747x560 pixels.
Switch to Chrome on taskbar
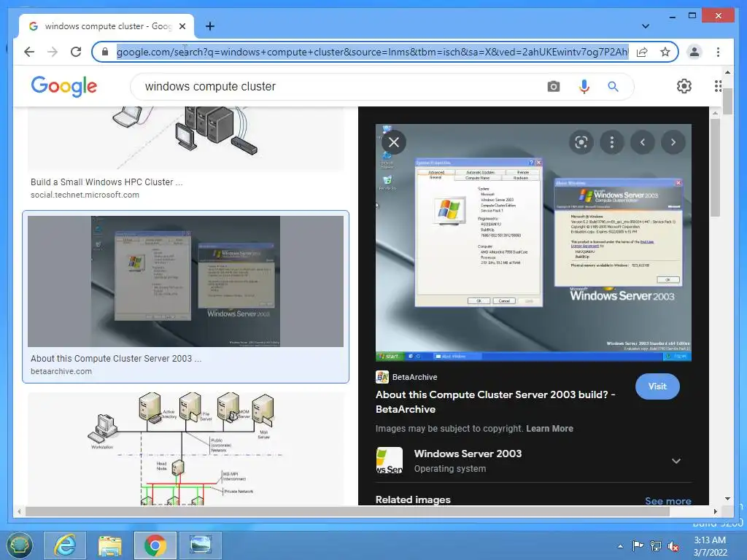tap(155, 545)
